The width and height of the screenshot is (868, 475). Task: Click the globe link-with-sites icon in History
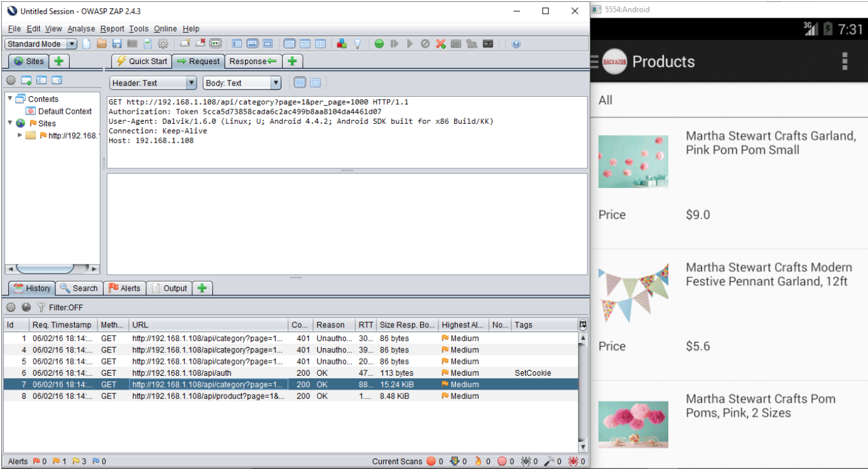pyautogui.click(x=26, y=307)
